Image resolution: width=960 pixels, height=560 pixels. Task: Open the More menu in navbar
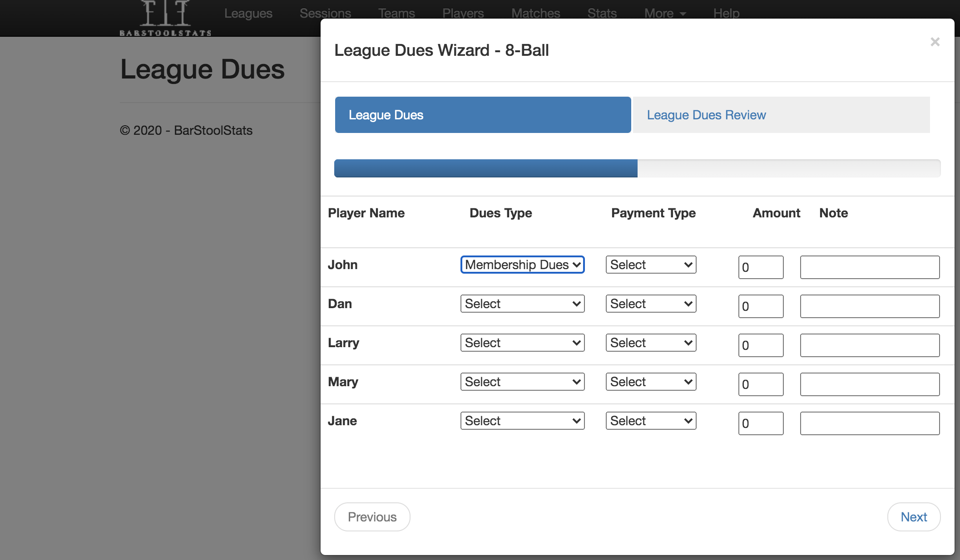(664, 13)
